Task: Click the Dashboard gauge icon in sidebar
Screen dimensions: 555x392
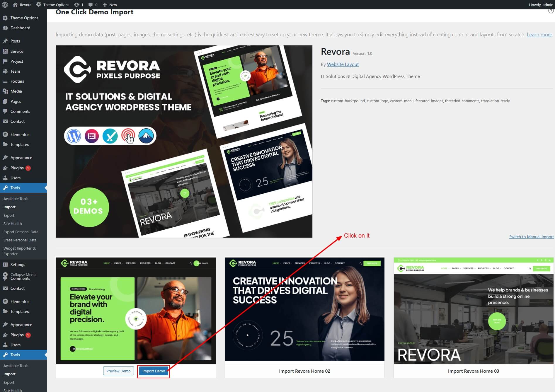Action: click(x=5, y=28)
